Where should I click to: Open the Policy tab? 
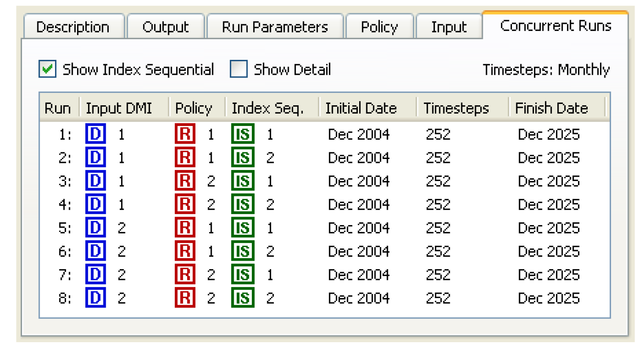point(379,27)
